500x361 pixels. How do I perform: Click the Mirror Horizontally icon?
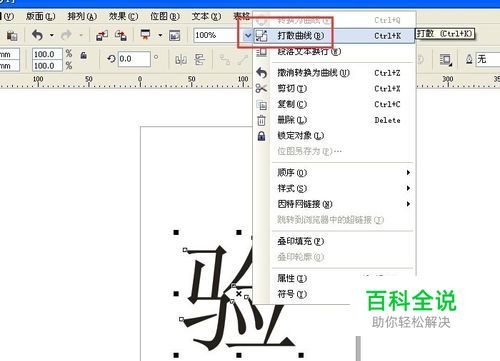pos(181,60)
